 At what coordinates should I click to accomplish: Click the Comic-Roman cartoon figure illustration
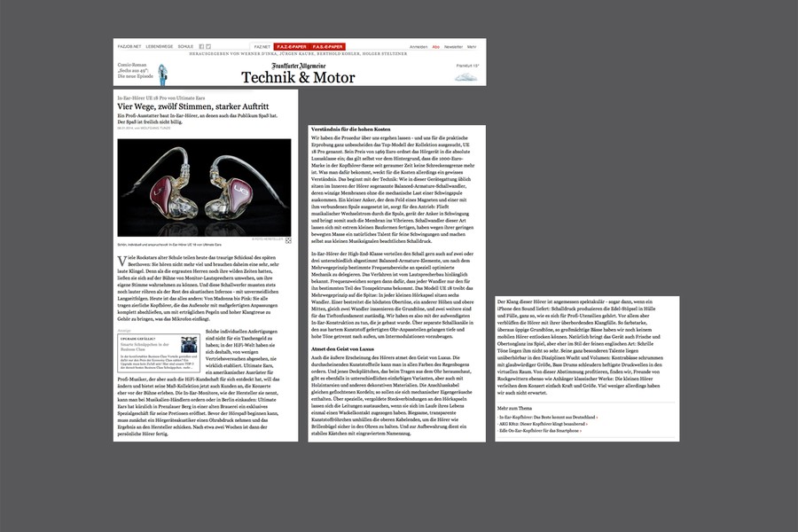tap(162, 74)
